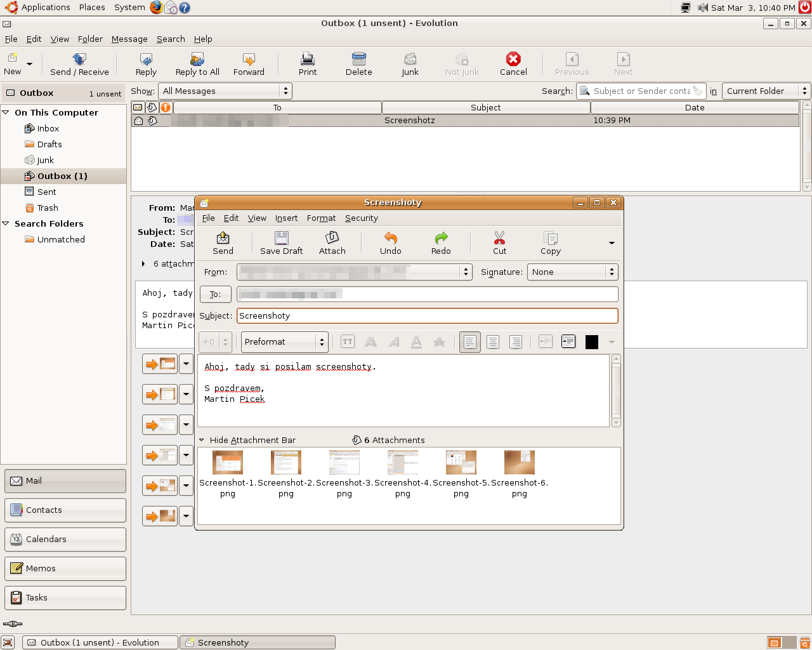
Task: Click the attachment column header icon
Action: (x=152, y=107)
